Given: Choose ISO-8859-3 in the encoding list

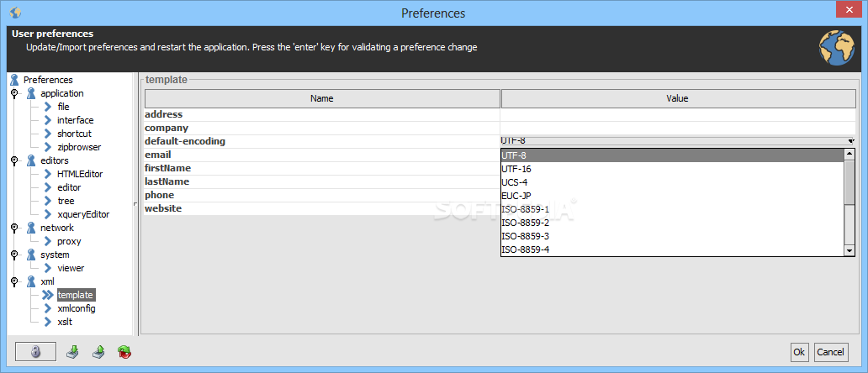Looking at the screenshot, I should click(x=673, y=236).
